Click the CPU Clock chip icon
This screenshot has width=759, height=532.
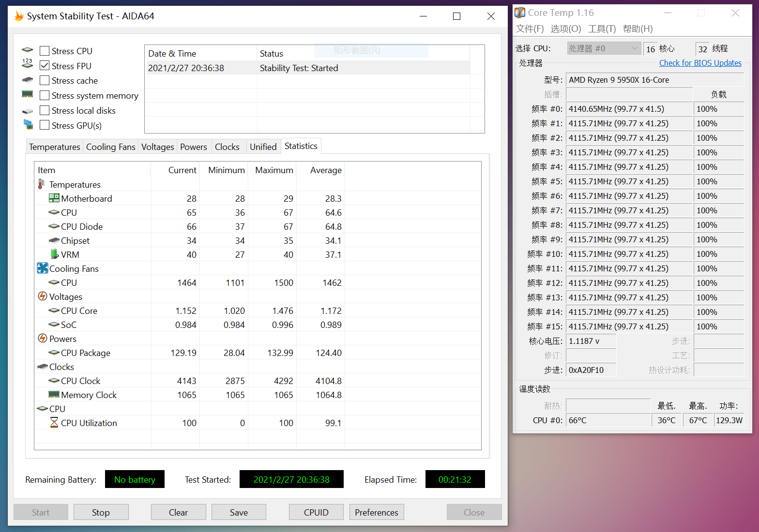coord(54,380)
